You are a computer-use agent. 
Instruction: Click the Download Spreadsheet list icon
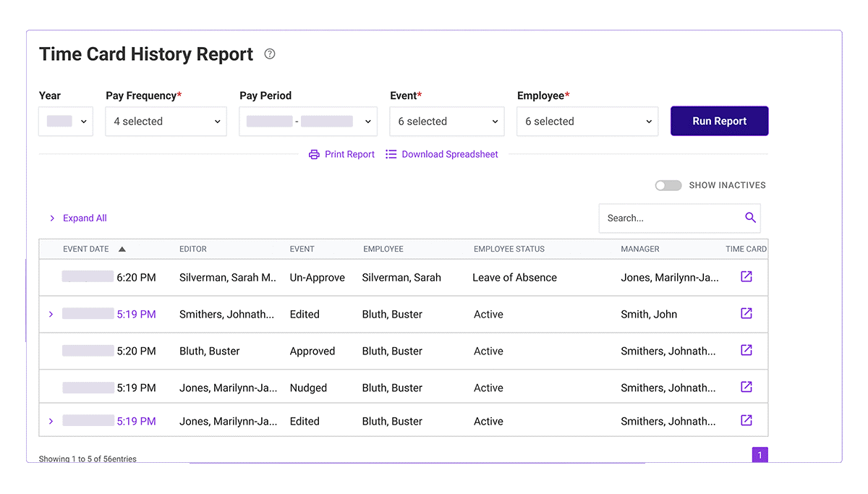tap(391, 154)
